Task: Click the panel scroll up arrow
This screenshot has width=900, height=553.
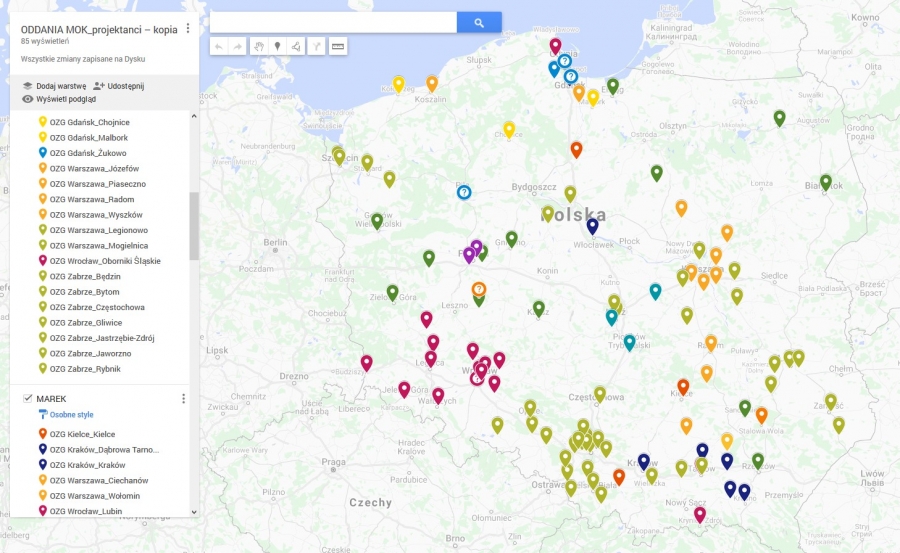Action: (x=194, y=117)
